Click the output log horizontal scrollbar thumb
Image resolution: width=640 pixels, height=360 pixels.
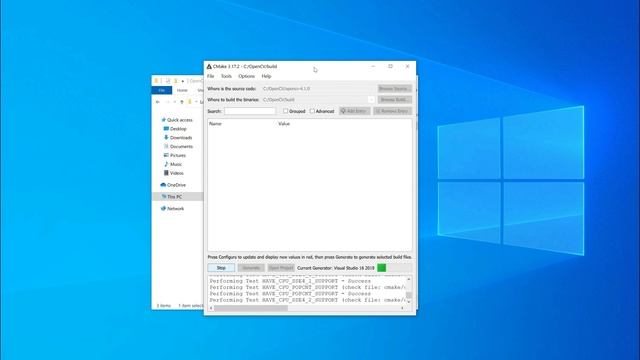251,308
